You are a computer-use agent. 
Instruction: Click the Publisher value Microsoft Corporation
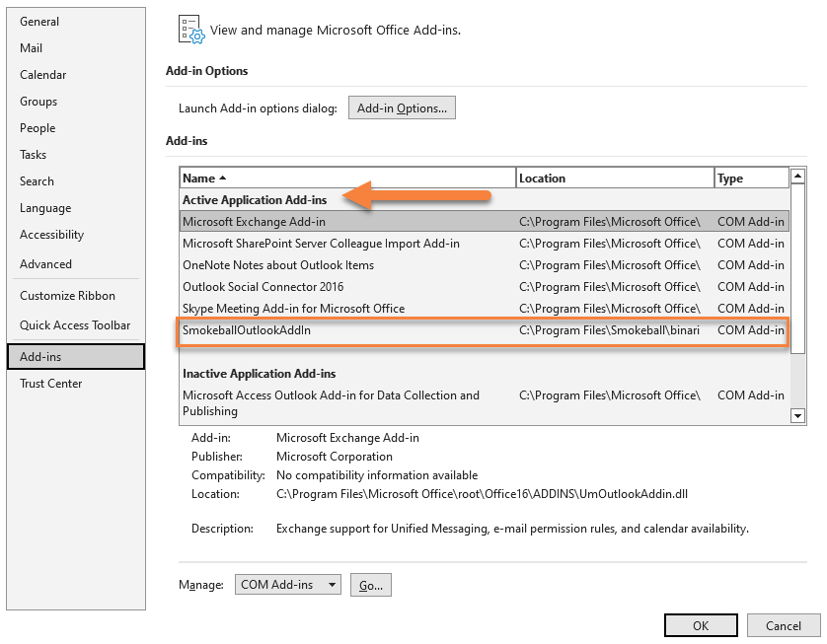point(335,457)
